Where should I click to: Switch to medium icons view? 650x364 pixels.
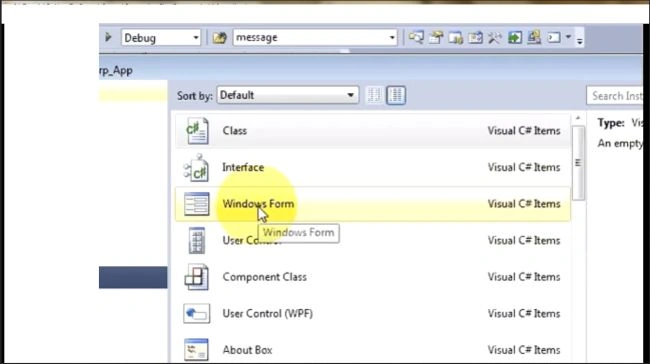[396, 95]
